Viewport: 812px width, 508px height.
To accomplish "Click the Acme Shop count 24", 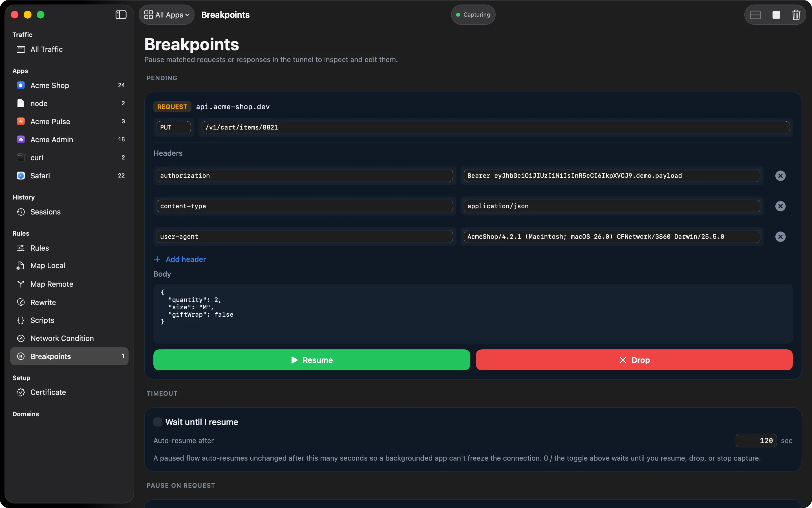I will click(x=122, y=85).
